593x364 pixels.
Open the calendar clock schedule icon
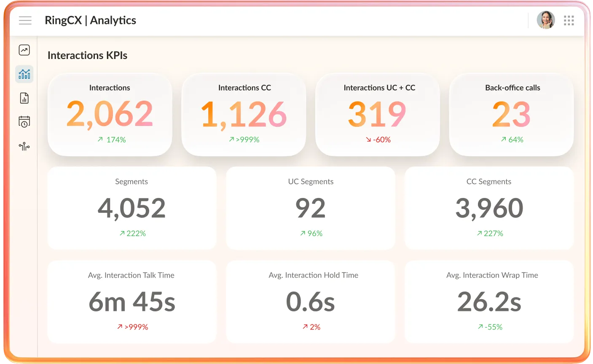tap(24, 122)
